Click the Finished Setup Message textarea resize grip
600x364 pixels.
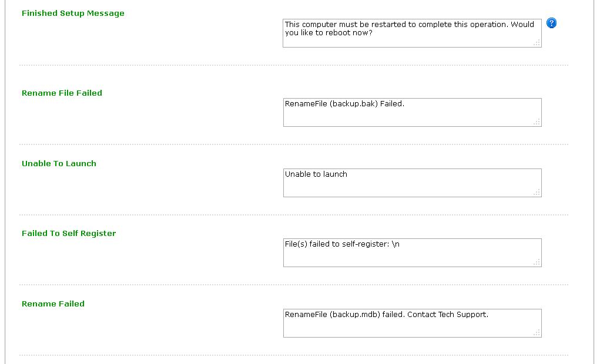(x=537, y=43)
